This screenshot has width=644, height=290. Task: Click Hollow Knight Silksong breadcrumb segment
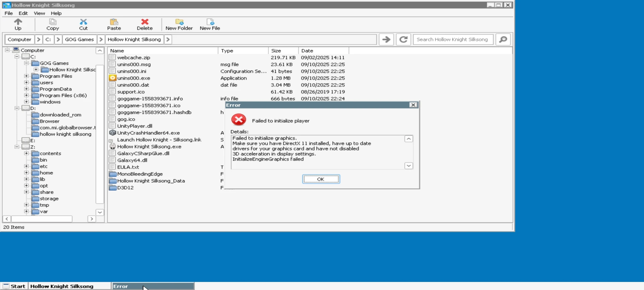pos(134,39)
